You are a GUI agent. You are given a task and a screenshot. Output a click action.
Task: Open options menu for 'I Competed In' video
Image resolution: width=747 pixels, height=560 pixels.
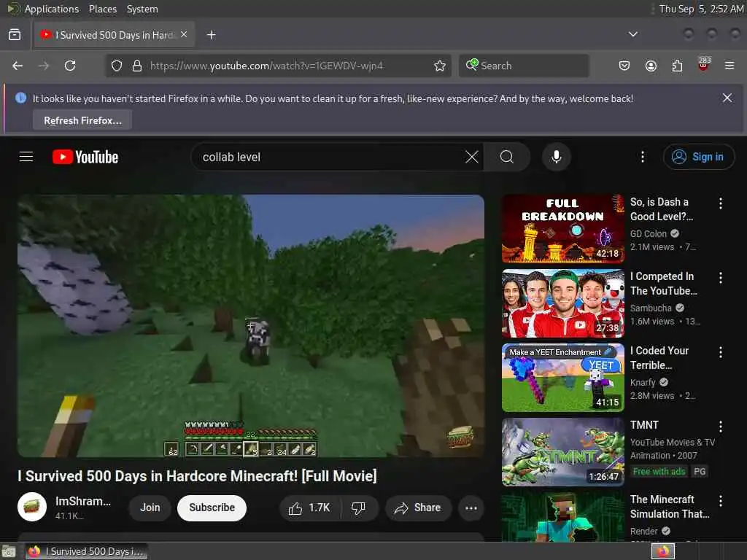pos(720,278)
